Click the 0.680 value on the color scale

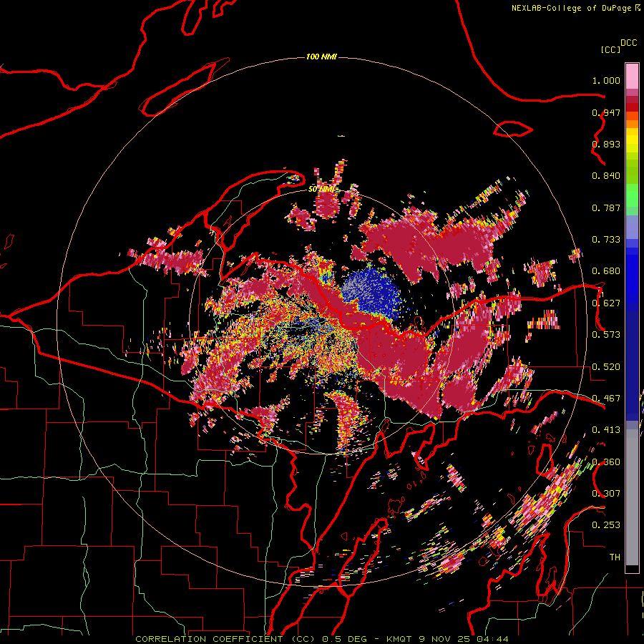tap(606, 271)
